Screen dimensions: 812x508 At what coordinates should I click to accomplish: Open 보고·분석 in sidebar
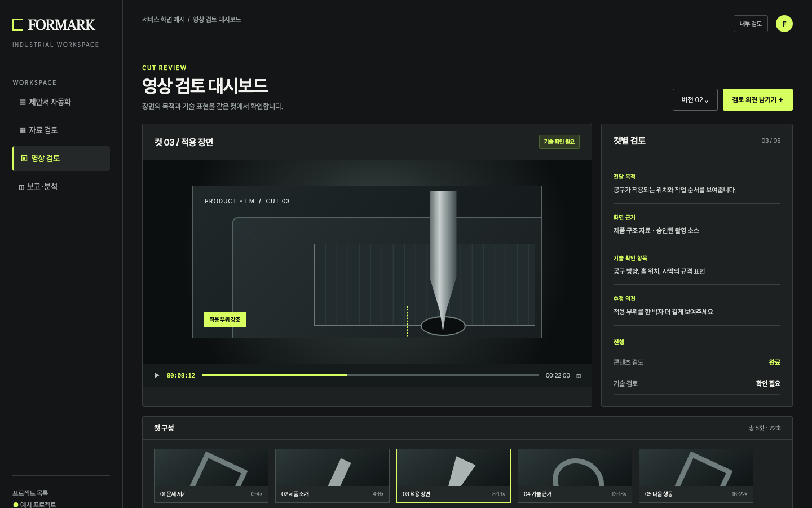61,187
